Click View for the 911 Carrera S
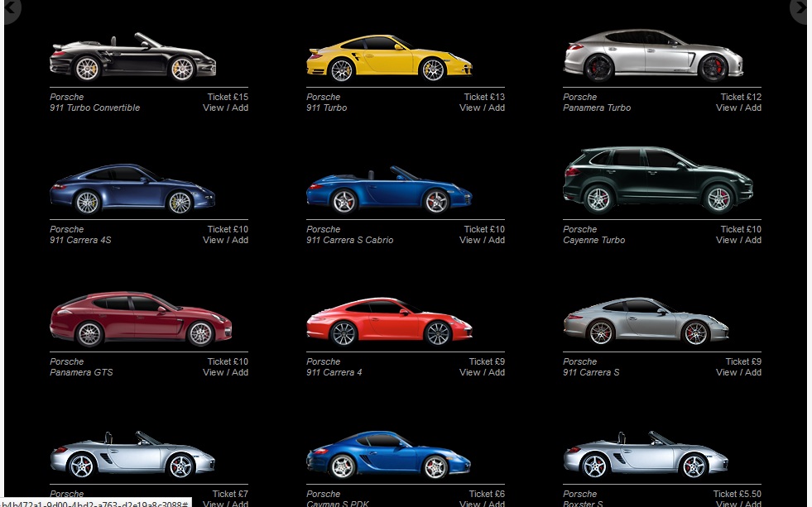The height and width of the screenshot is (507, 812). pos(726,372)
